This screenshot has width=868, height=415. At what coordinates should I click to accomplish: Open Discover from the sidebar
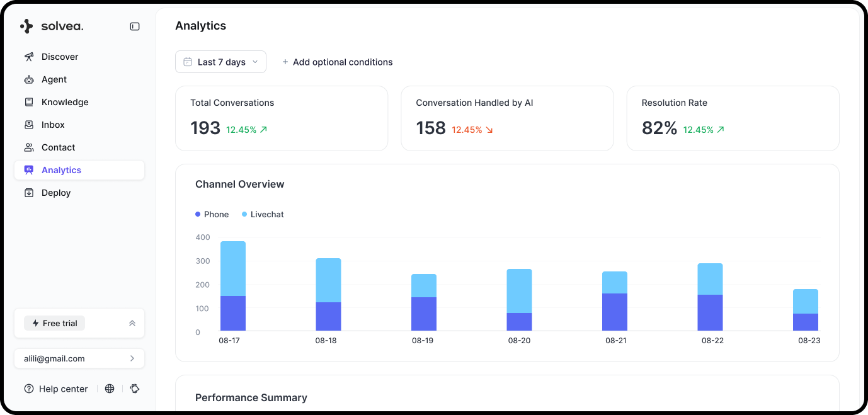pos(30,57)
